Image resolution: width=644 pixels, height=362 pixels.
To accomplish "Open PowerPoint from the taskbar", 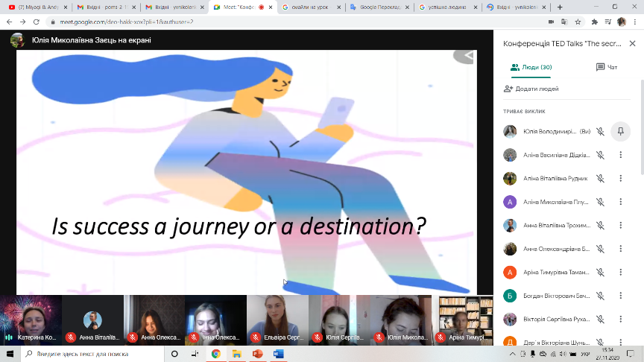I will click(257, 355).
